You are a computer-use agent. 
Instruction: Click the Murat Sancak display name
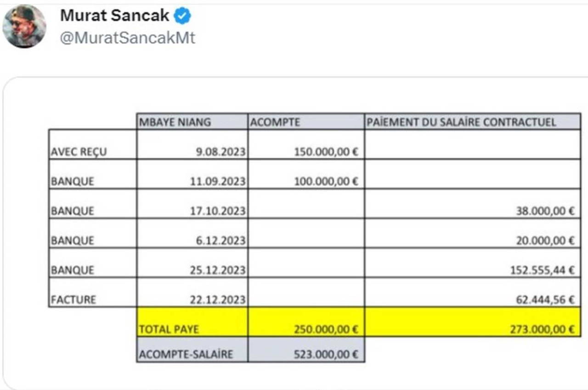[x=115, y=16]
